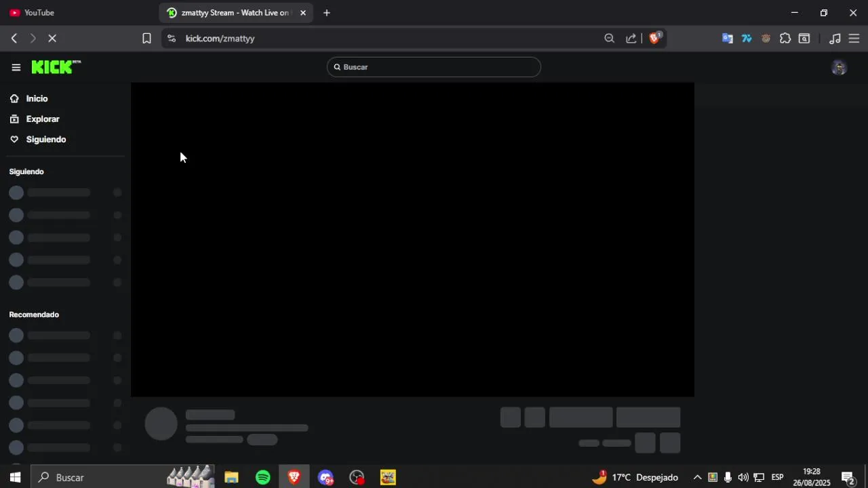Screen dimensions: 868x488
Task: Open a new browser tab
Action: point(327,13)
